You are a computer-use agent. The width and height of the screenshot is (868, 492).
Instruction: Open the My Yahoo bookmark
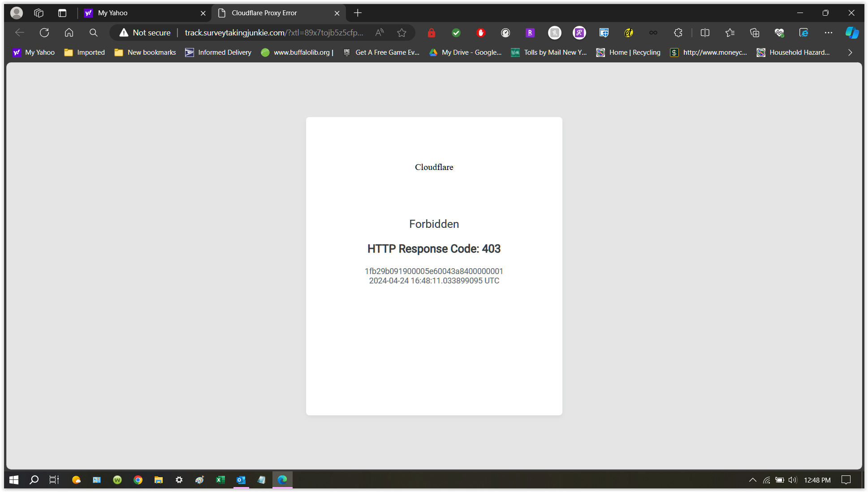pyautogui.click(x=34, y=52)
